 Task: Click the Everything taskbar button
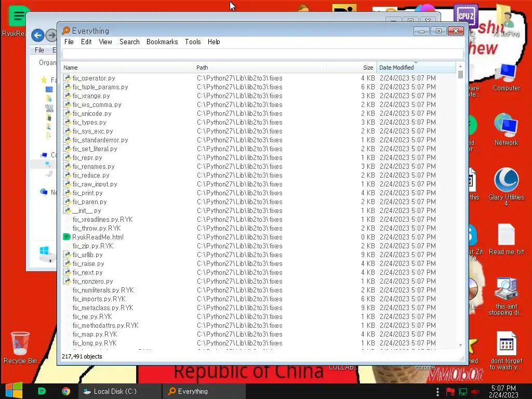(x=204, y=391)
